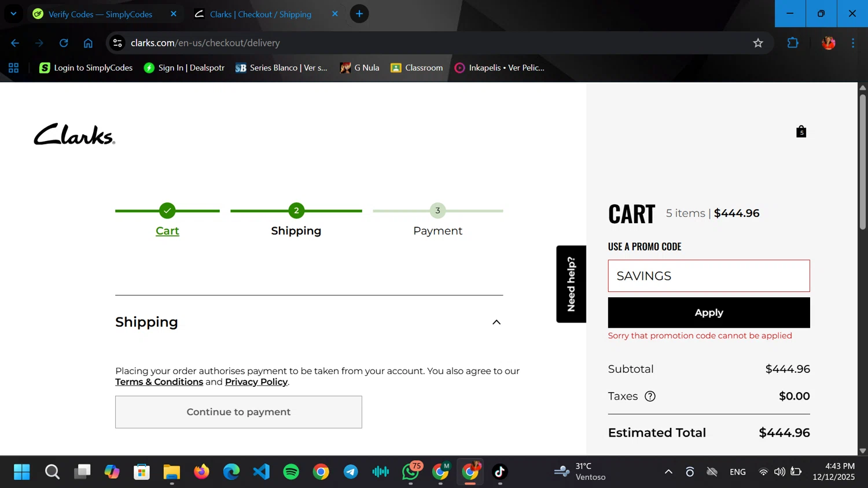The image size is (868, 488).
Task: Bookmark this page with the star icon
Action: pos(758,43)
